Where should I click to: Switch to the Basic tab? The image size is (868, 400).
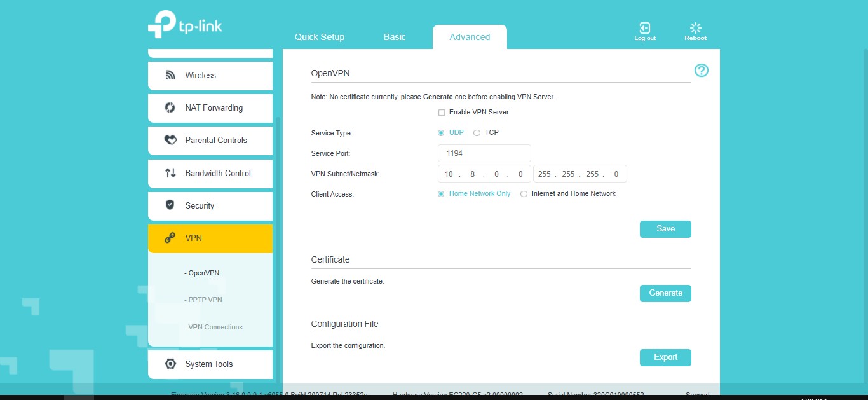[x=394, y=37]
